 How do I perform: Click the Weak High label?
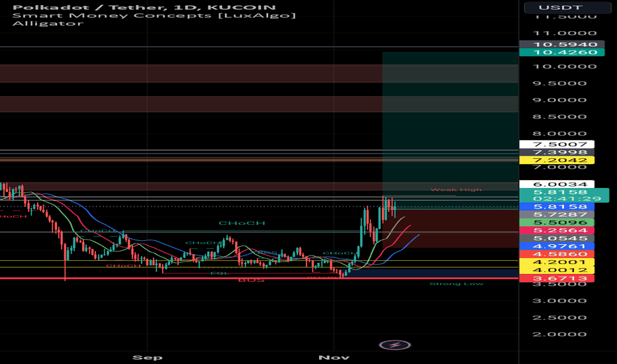click(456, 190)
